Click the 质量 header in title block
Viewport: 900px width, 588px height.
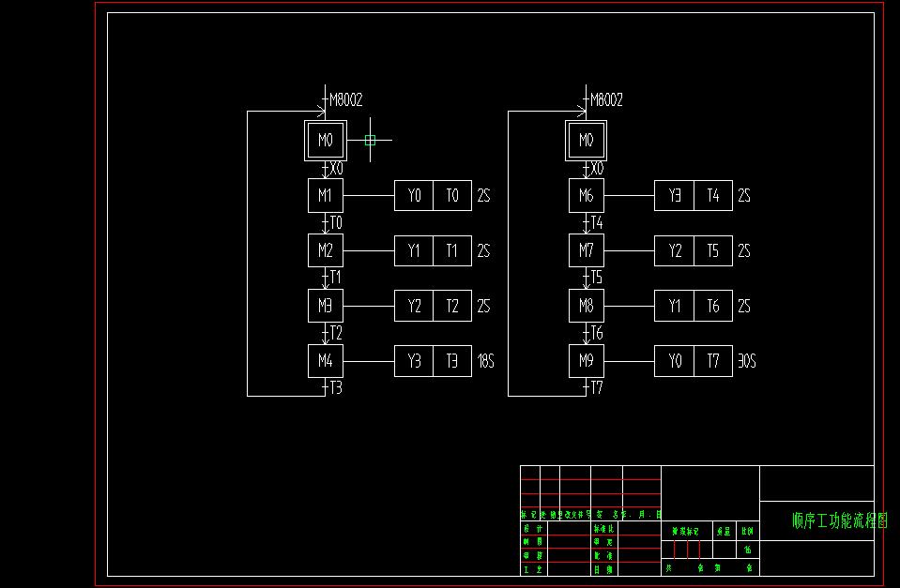tap(724, 532)
